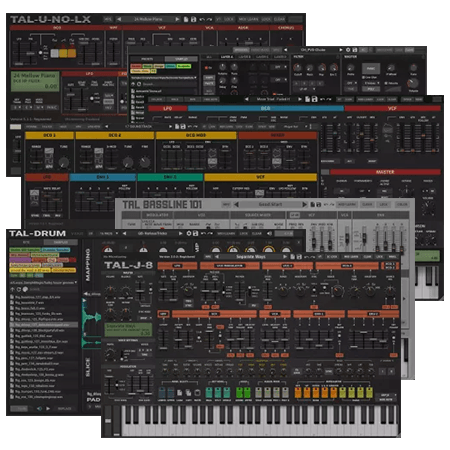
Task: Go to previous preset in TAL Bassline 101
Action: pyautogui.click(x=236, y=204)
